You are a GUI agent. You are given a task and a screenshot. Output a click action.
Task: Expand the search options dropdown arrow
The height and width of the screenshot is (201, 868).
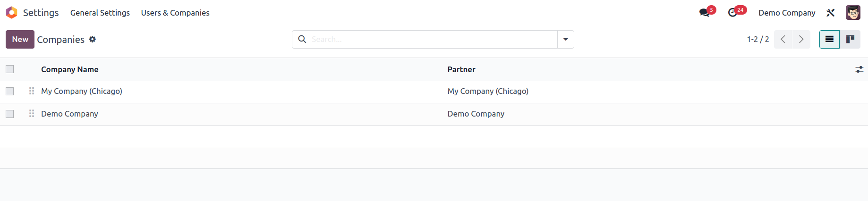coord(565,39)
